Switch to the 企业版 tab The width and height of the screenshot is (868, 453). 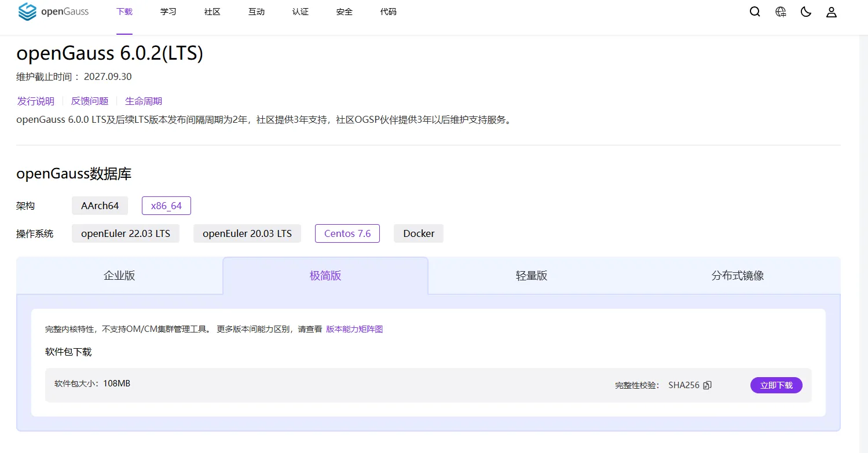coord(119,275)
